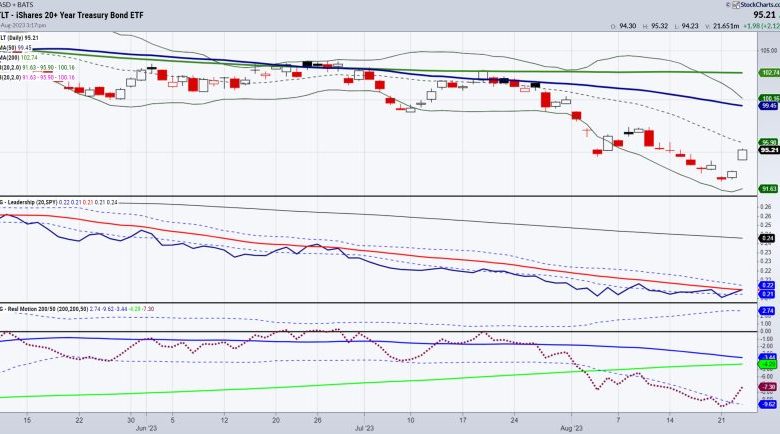Click the black 95.21 current price tag
Viewport: 780px width, 434px height.
[x=770, y=150]
